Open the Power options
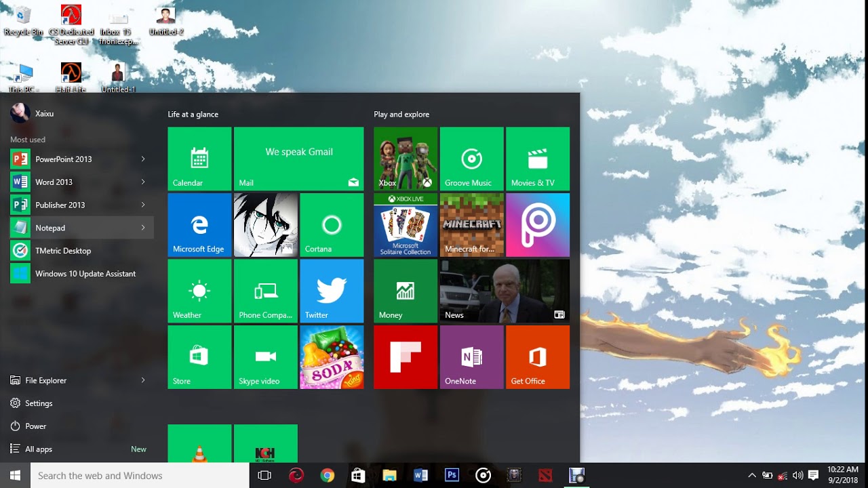 82,426
